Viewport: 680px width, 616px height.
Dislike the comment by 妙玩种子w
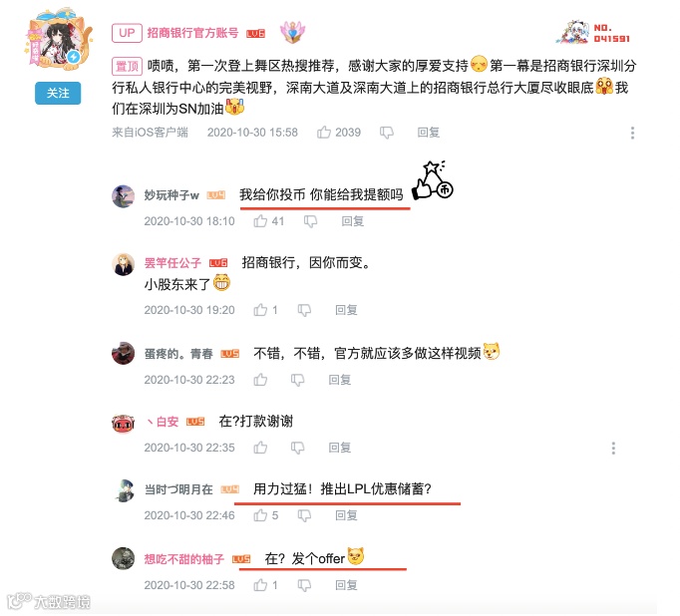pos(310,221)
